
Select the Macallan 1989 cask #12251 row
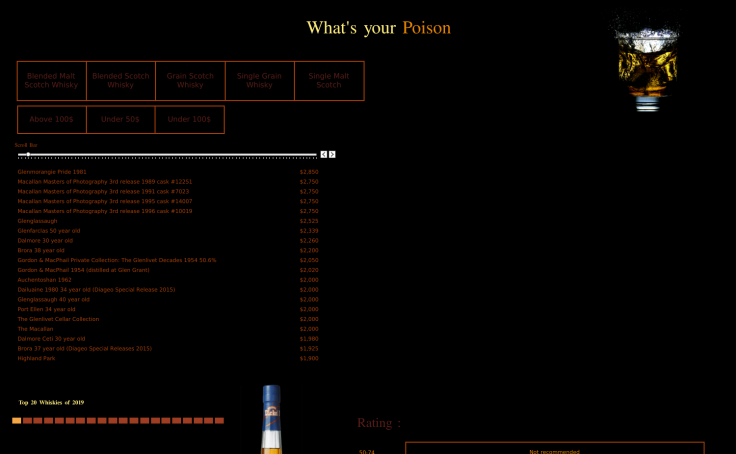point(168,182)
